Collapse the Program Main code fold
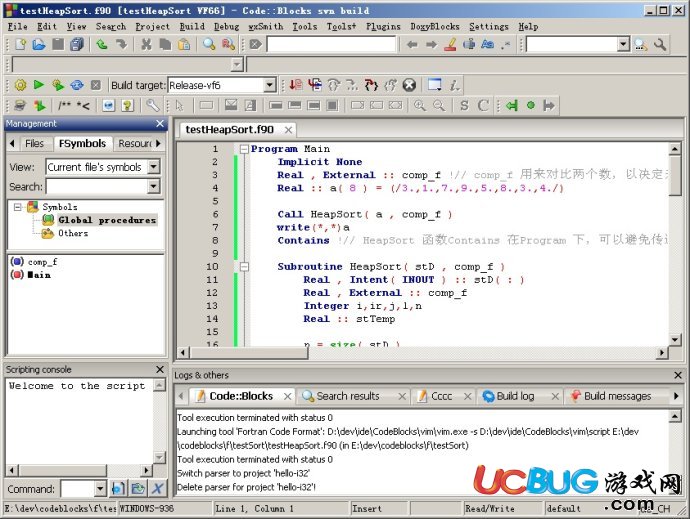Viewport: 690px width, 519px height. tap(244, 149)
